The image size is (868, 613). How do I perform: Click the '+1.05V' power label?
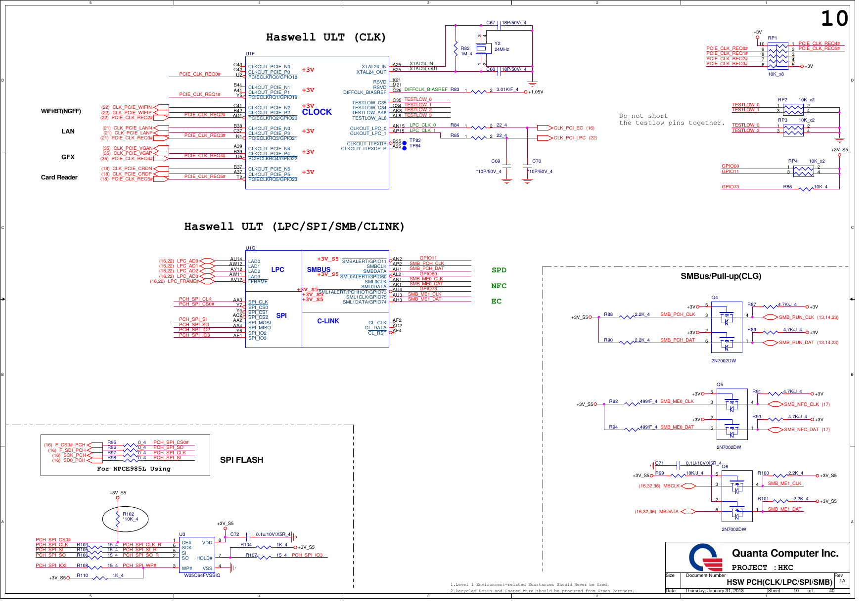pyautogui.click(x=536, y=92)
